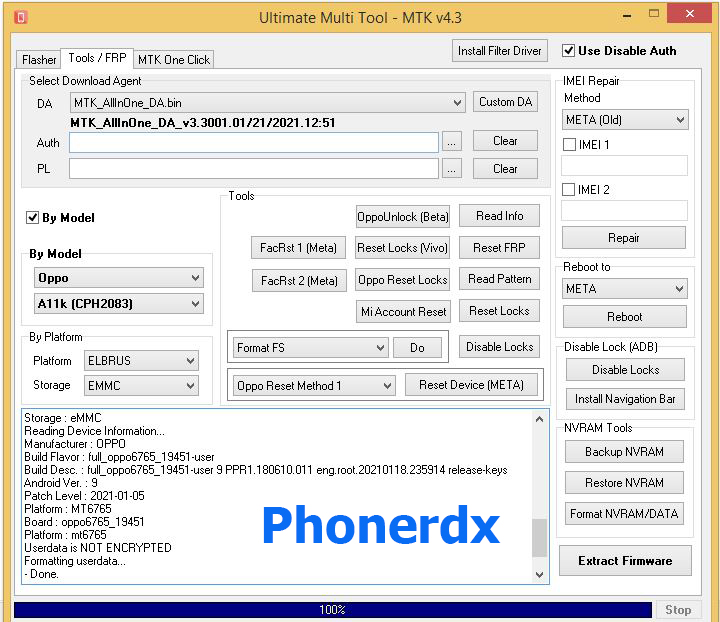Click the log scrollbar up arrow
This screenshot has width=720, height=622.
click(x=540, y=419)
